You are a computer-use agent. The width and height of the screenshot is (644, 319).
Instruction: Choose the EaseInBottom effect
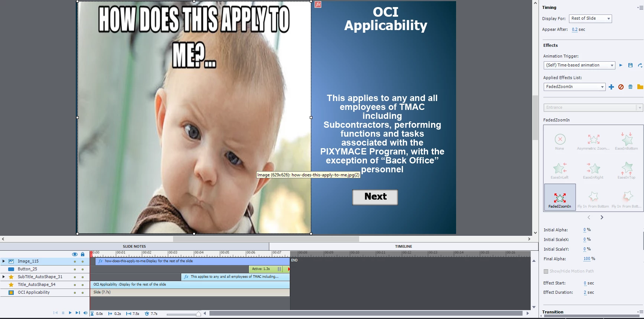627,142
